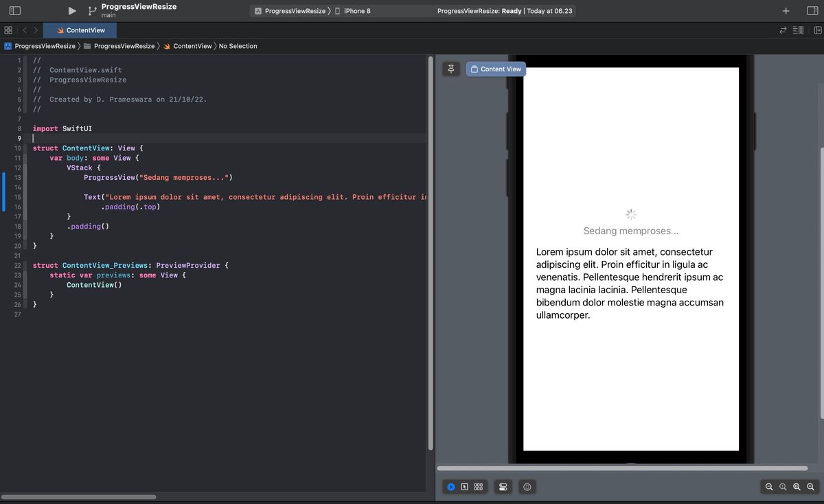Select the ContentView editor tab

tap(80, 30)
